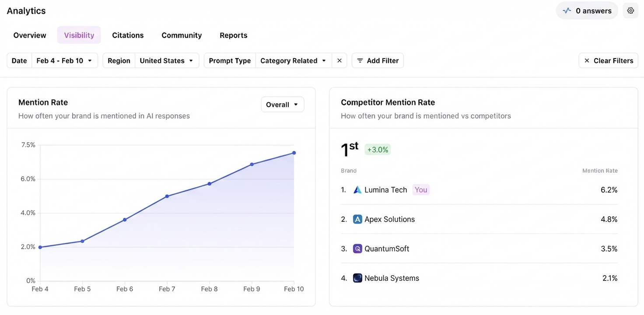Click the QuantumSoft brand logo
644x315 pixels.
click(x=357, y=248)
